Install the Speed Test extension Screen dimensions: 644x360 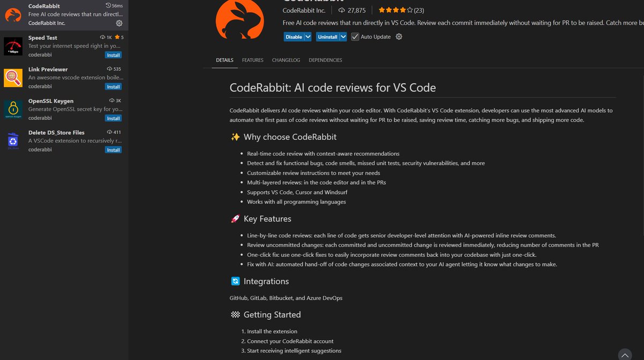pyautogui.click(x=113, y=55)
